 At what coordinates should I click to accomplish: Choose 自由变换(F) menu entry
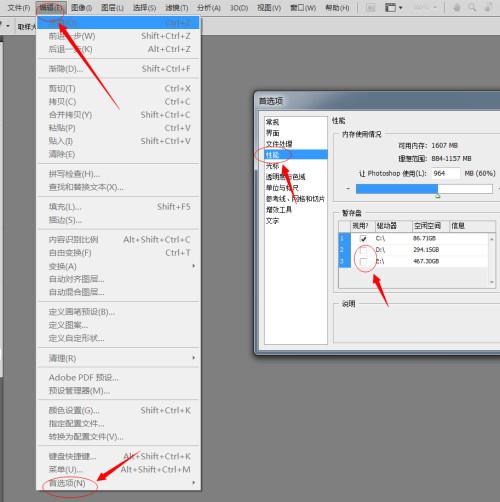coord(119,253)
